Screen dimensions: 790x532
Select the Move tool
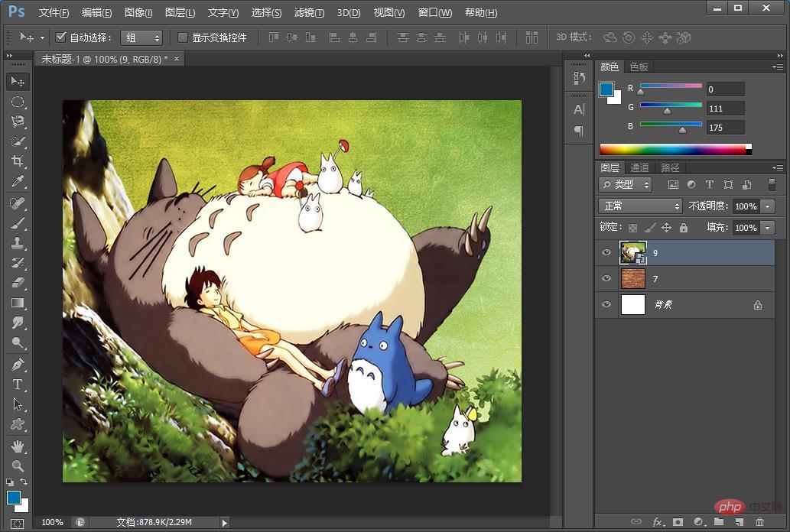pos(18,81)
